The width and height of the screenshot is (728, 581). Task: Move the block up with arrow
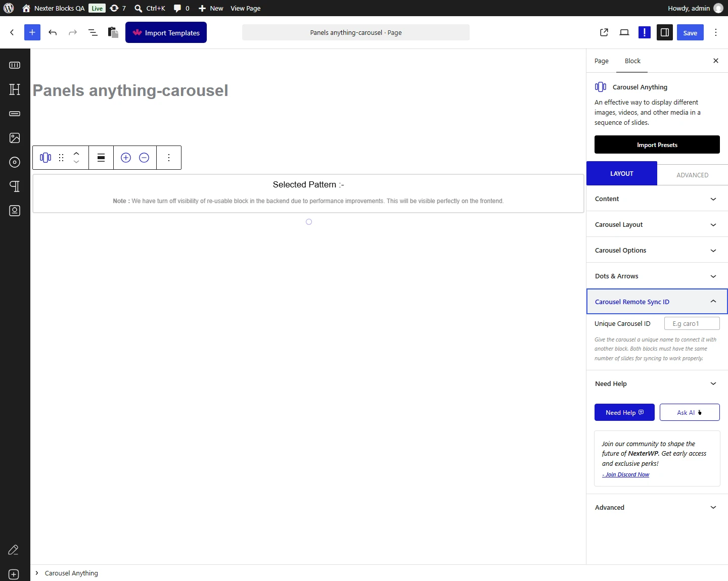click(76, 153)
